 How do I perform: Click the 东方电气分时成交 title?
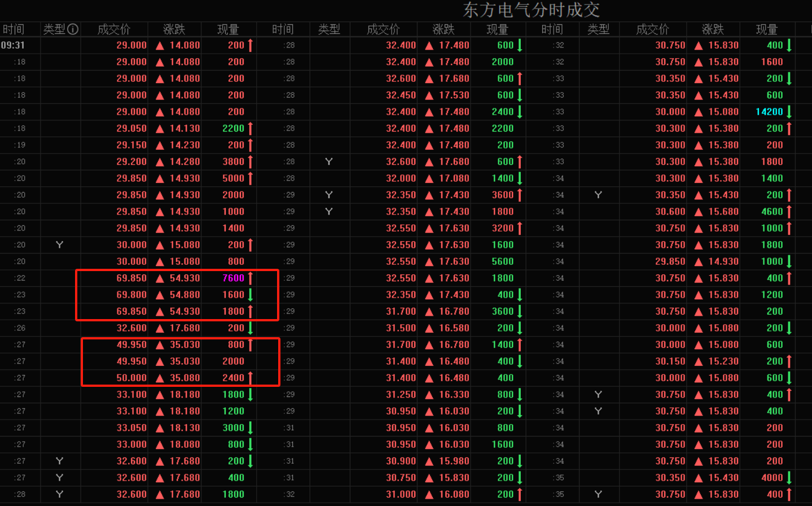click(531, 10)
